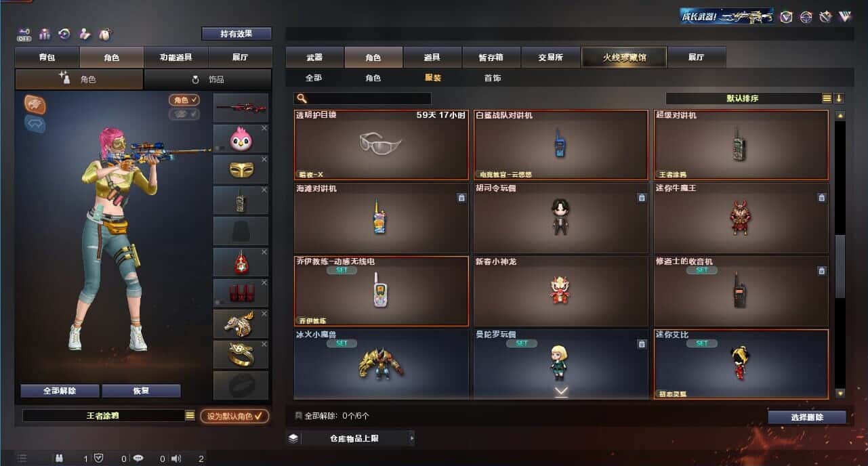The image size is (868, 466).
Task: Click the trash icon on 海滩对讲机
Action: click(x=461, y=198)
